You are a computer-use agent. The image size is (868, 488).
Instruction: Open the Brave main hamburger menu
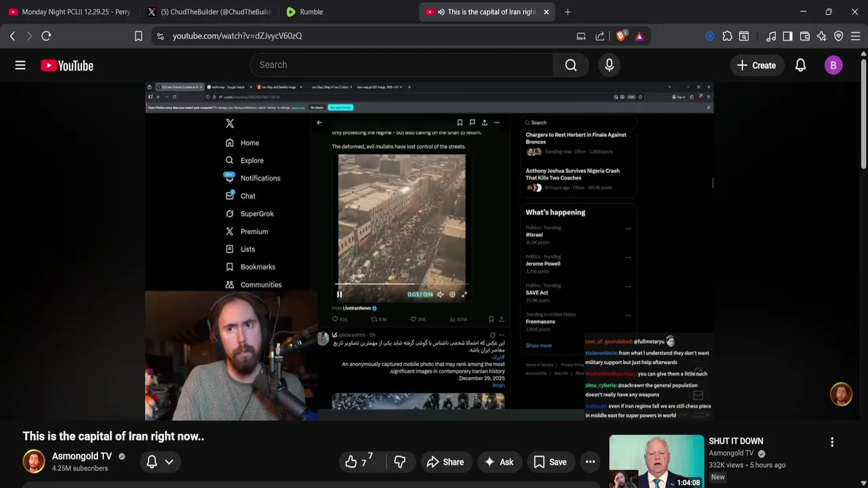pos(856,36)
